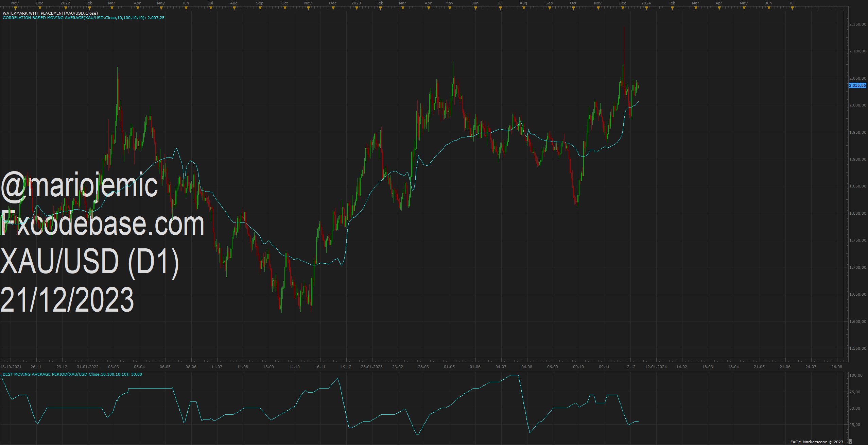Click the FXCM Marketscope © 2023 label
The image size is (868, 445).
point(817,442)
